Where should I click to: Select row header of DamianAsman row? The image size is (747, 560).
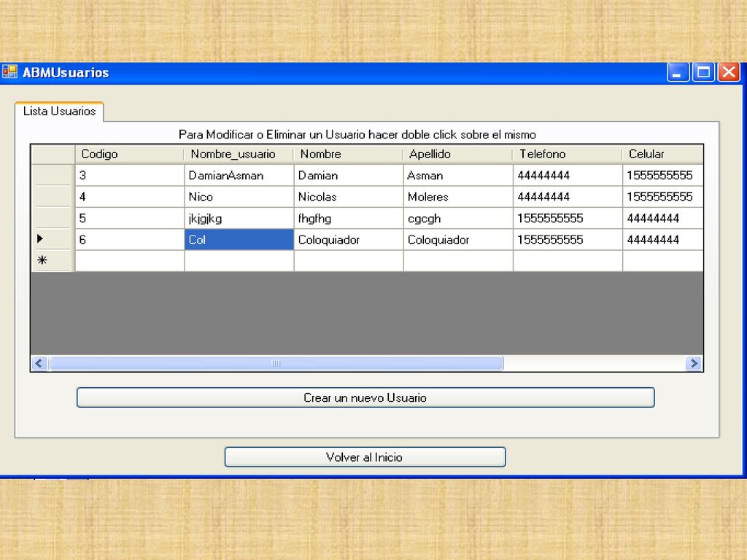pos(53,175)
